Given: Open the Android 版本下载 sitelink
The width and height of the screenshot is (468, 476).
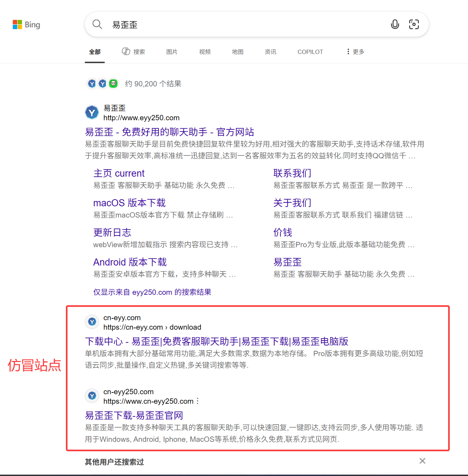Looking at the screenshot, I should click(x=130, y=262).
